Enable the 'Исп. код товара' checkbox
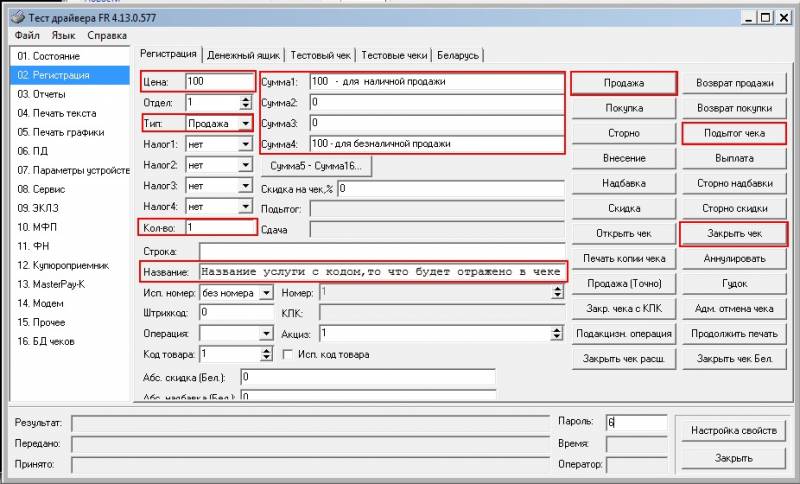The image size is (800, 484). 289,354
